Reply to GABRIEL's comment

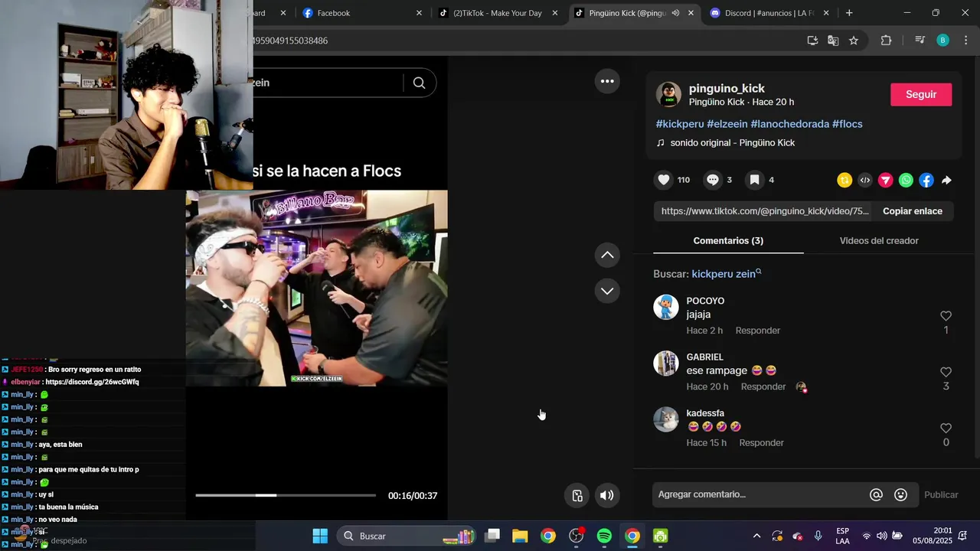[763, 386]
